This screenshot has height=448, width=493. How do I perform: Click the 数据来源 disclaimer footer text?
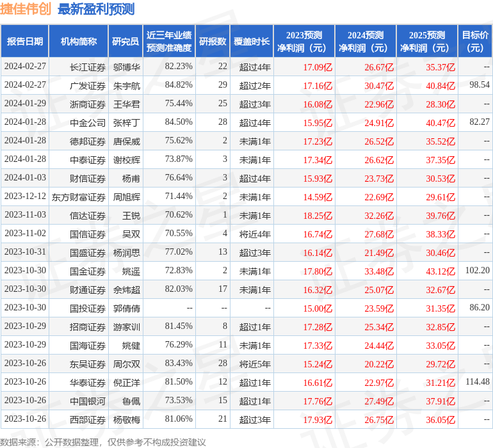pos(103,442)
